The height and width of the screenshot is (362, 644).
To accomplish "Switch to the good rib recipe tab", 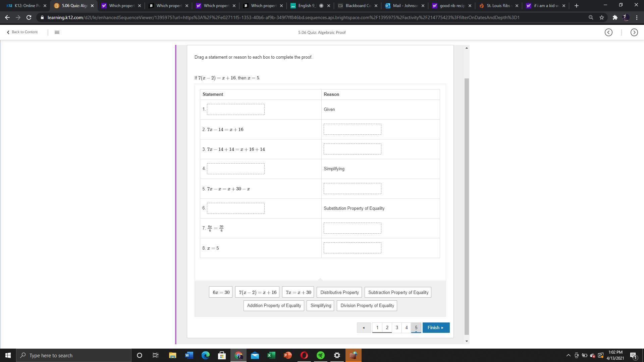I will click(451, 6).
